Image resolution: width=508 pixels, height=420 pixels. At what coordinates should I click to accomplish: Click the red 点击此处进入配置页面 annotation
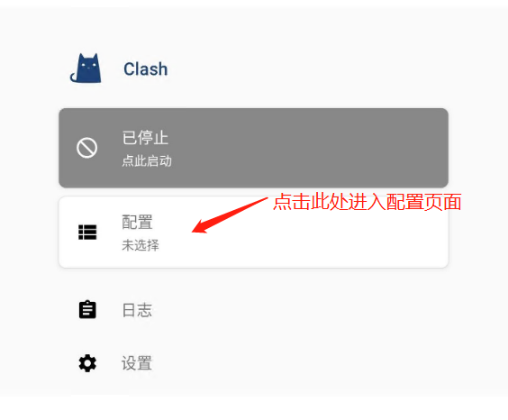367,202
